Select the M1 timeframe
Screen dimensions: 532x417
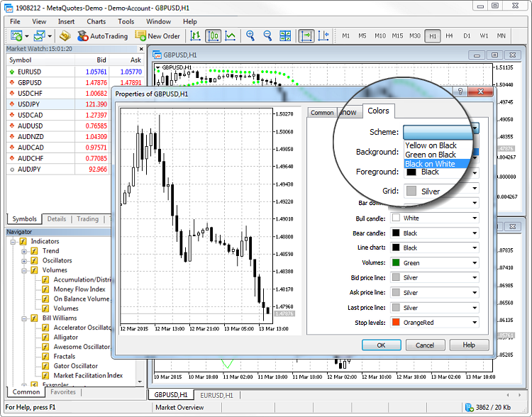[345, 35]
